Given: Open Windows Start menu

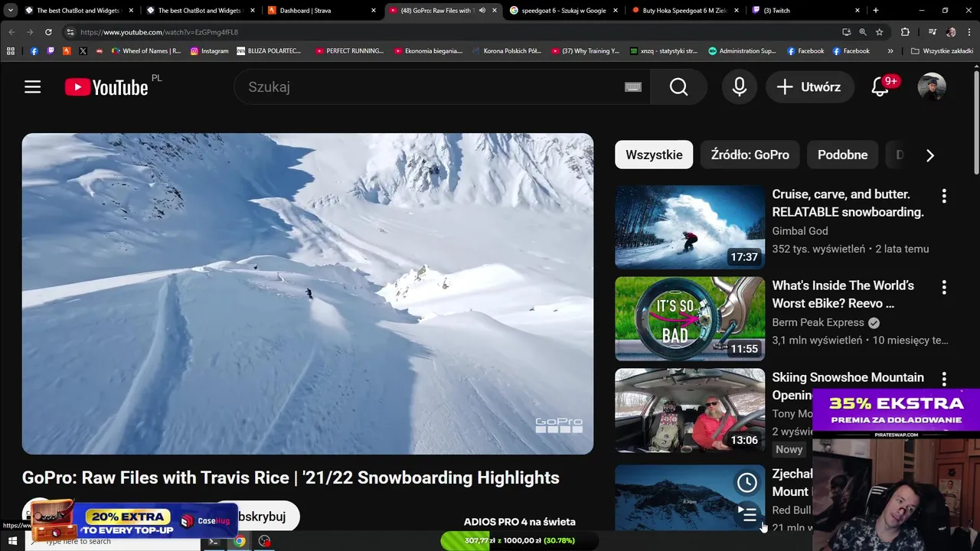Looking at the screenshot, I should (x=12, y=541).
